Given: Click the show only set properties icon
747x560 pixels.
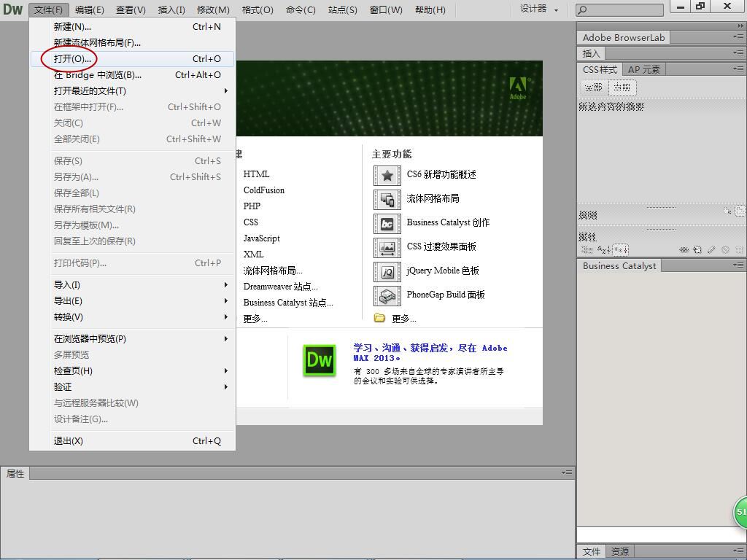Looking at the screenshot, I should pyautogui.click(x=620, y=249).
